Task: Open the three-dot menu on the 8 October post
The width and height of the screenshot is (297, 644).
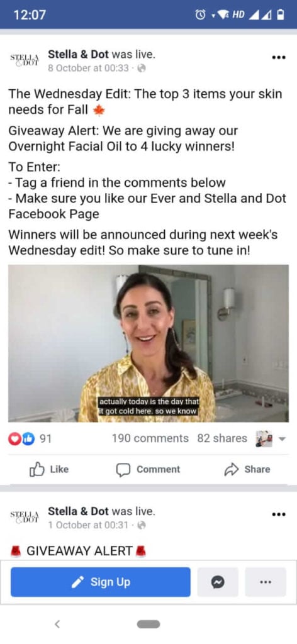Action: [x=279, y=57]
